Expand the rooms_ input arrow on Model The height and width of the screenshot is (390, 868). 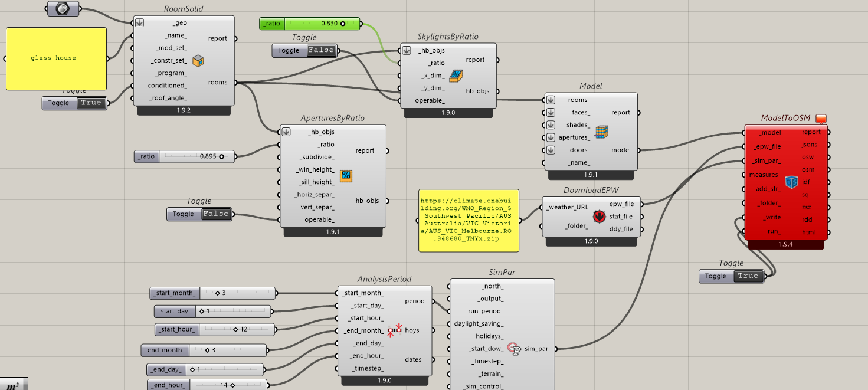[x=551, y=100]
